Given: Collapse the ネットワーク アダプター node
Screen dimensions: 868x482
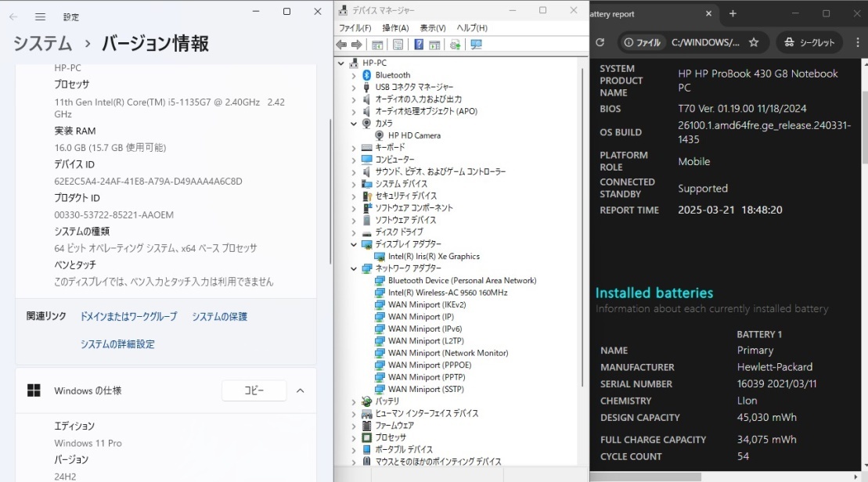Looking at the screenshot, I should point(354,268).
